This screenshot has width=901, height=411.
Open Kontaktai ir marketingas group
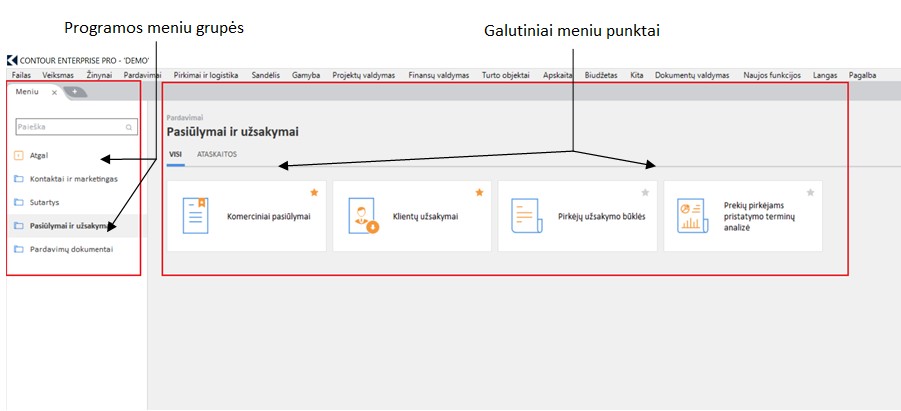pos(74,179)
